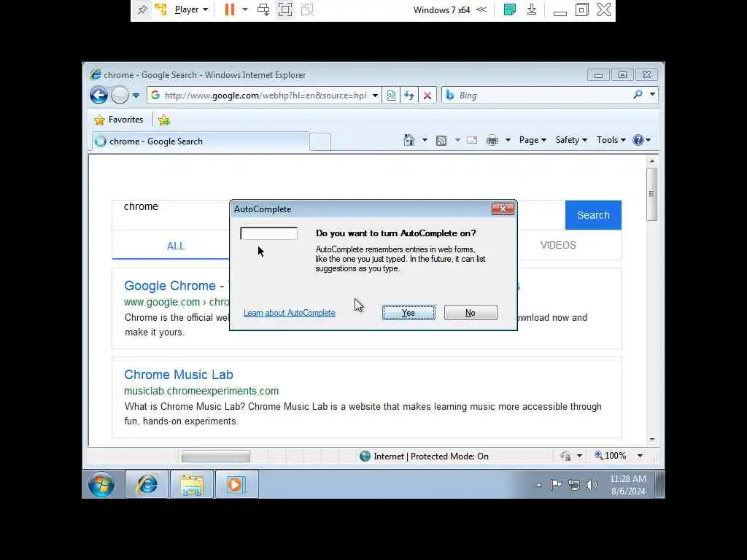Click the Add to Favorites bar icon
The image size is (747, 560).
pos(164,120)
